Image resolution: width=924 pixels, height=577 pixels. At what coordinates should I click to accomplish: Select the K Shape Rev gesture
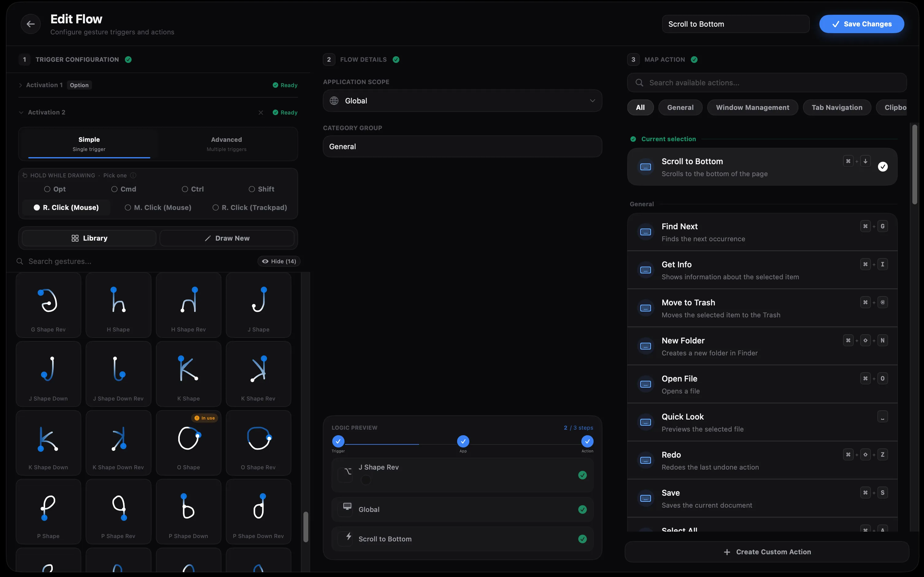(x=259, y=374)
